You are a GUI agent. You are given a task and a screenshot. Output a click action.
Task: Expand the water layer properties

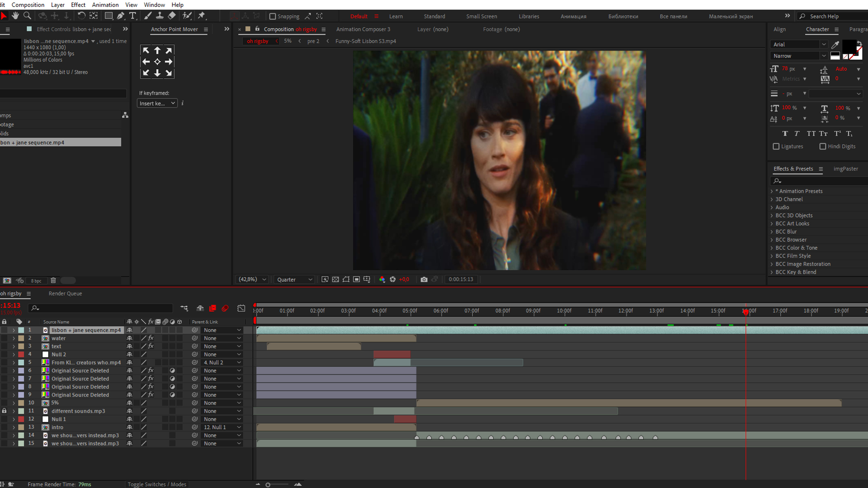14,338
